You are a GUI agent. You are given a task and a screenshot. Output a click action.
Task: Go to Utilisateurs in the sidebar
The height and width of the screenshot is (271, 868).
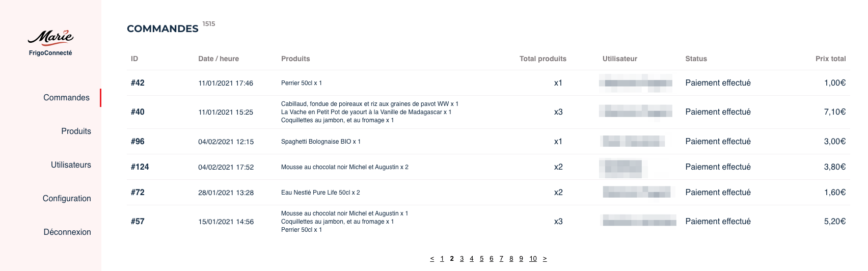pos(71,165)
